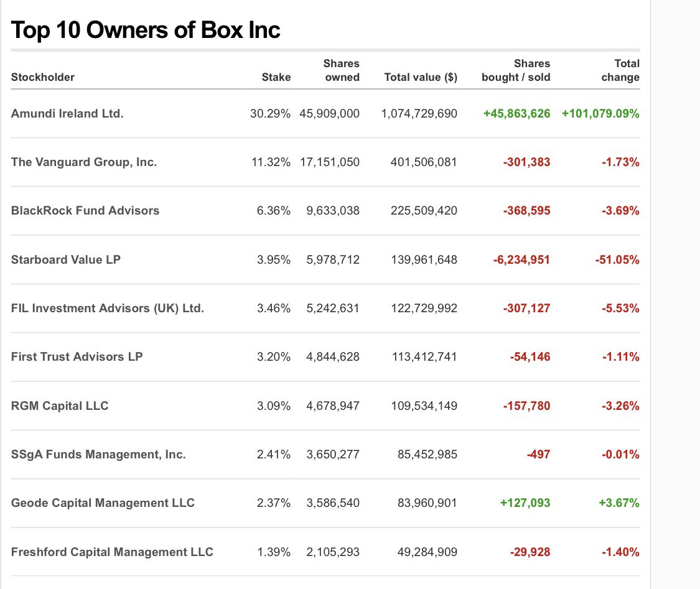The height and width of the screenshot is (589, 700).
Task: Select shares owned 17,151,050
Action: tap(330, 162)
